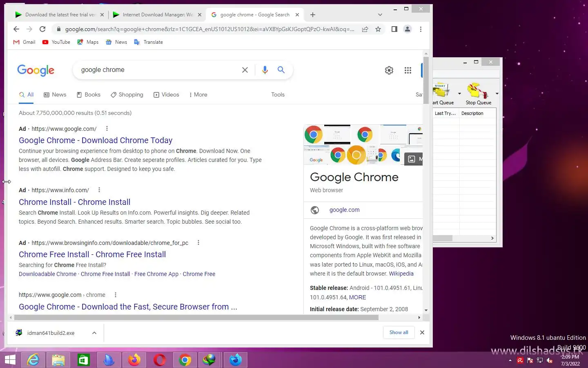Screen dimensions: 588x368
Task: Open options menu for the google.com › chrome result
Action: pyautogui.click(x=116, y=295)
